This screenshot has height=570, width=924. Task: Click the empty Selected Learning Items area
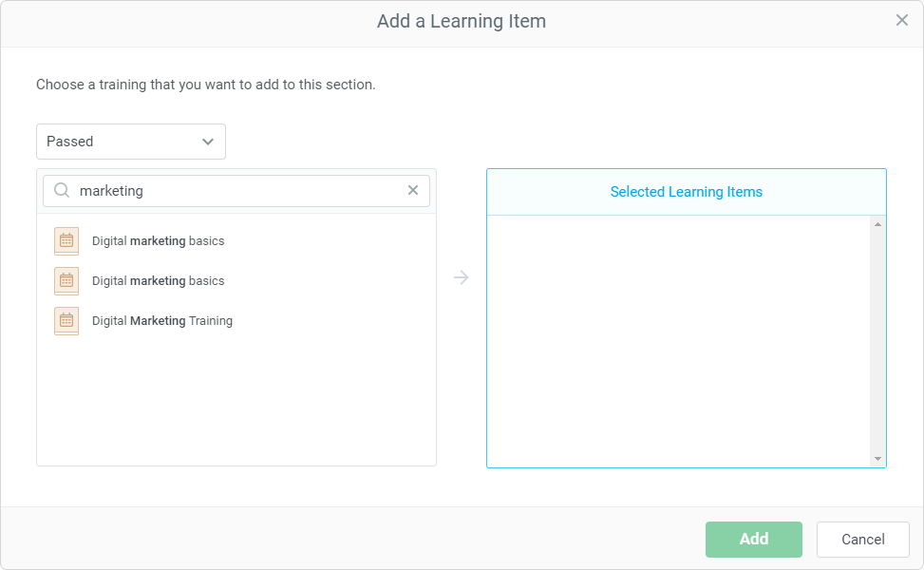pos(679,342)
